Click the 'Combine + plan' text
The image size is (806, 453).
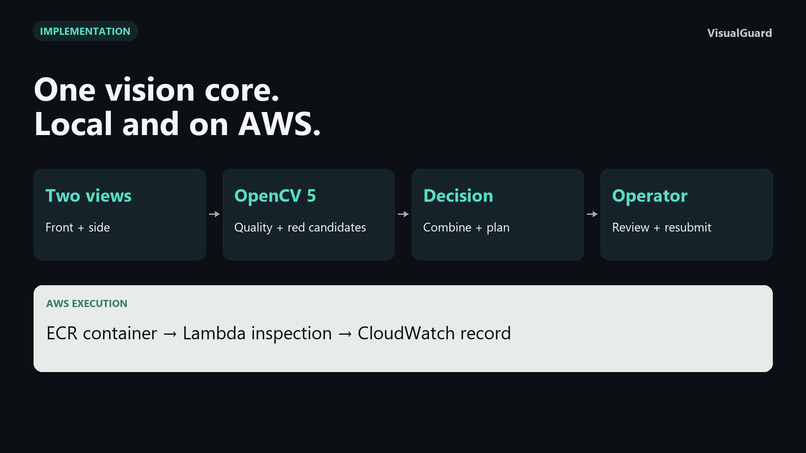pos(466,227)
